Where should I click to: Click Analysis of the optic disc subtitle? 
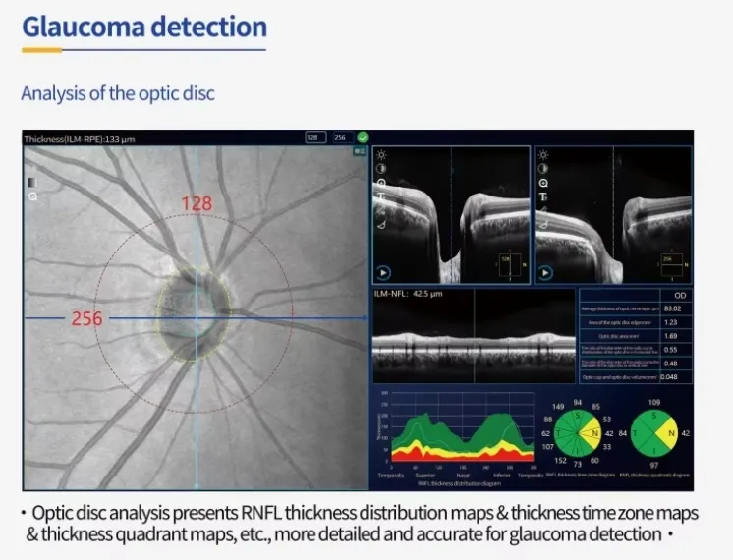tap(118, 93)
